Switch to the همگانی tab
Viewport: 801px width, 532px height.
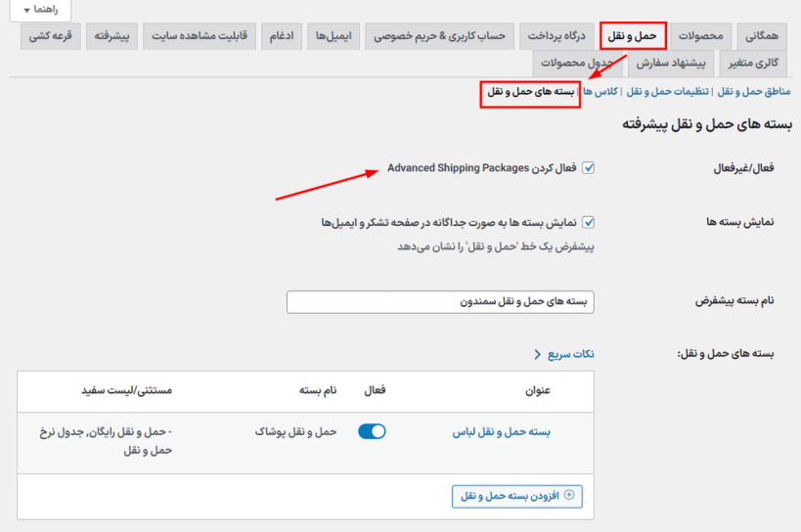(x=762, y=36)
